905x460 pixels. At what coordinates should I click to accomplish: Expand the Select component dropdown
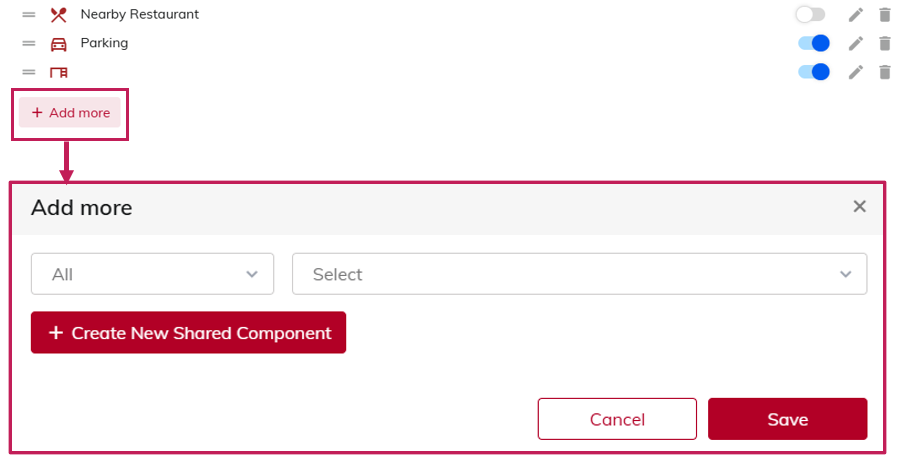579,274
